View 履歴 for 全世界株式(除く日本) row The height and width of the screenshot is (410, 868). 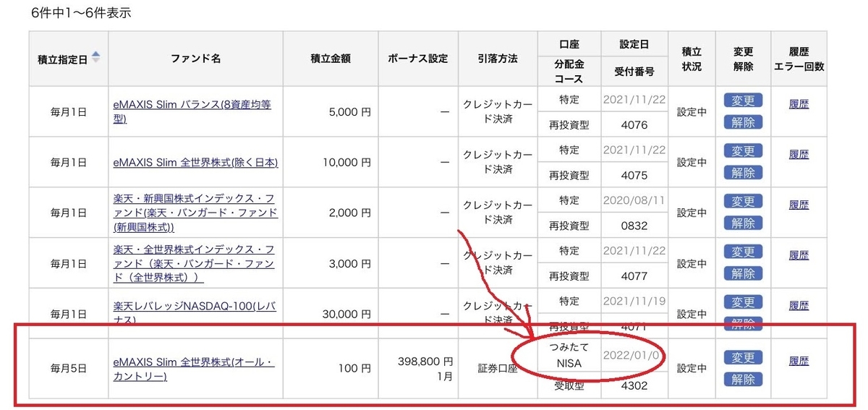pos(799,155)
